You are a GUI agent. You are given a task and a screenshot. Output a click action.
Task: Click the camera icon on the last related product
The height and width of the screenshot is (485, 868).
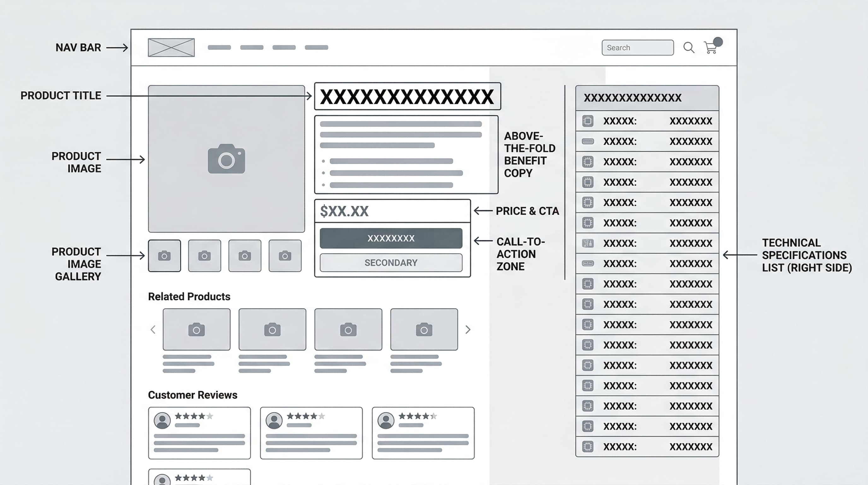[424, 330]
